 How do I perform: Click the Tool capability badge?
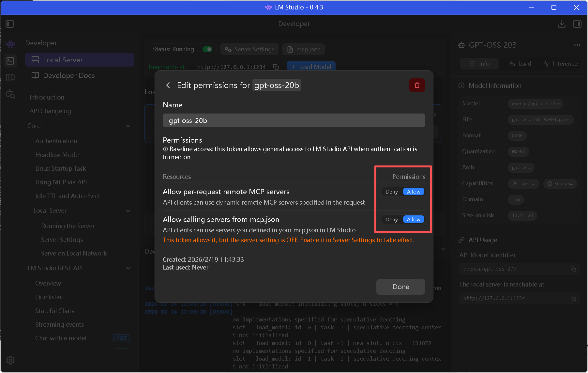point(523,184)
